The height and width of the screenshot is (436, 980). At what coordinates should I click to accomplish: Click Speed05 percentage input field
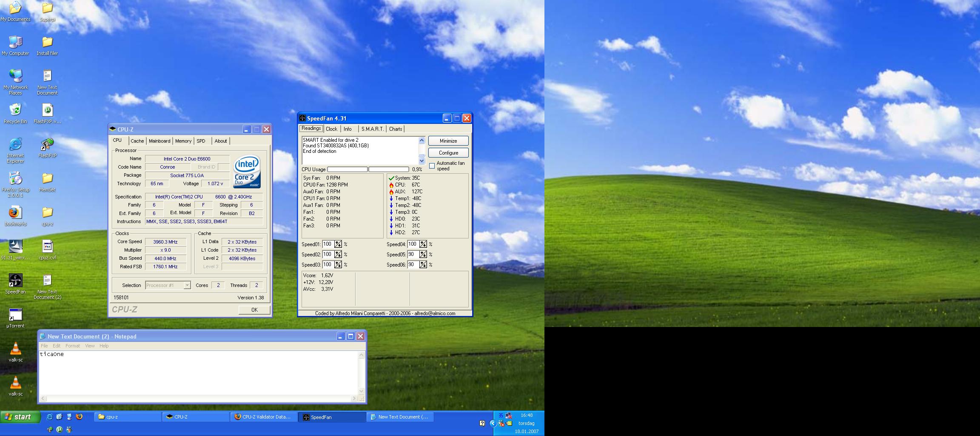(x=413, y=254)
